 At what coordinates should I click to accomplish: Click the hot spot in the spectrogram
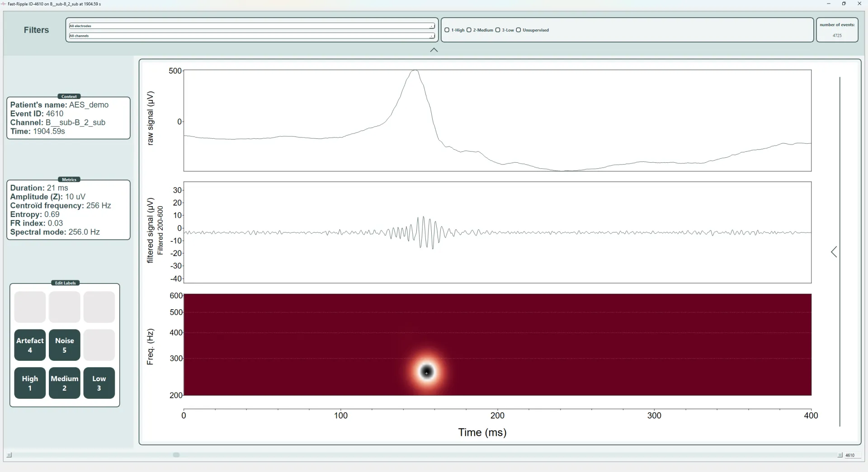tap(427, 372)
